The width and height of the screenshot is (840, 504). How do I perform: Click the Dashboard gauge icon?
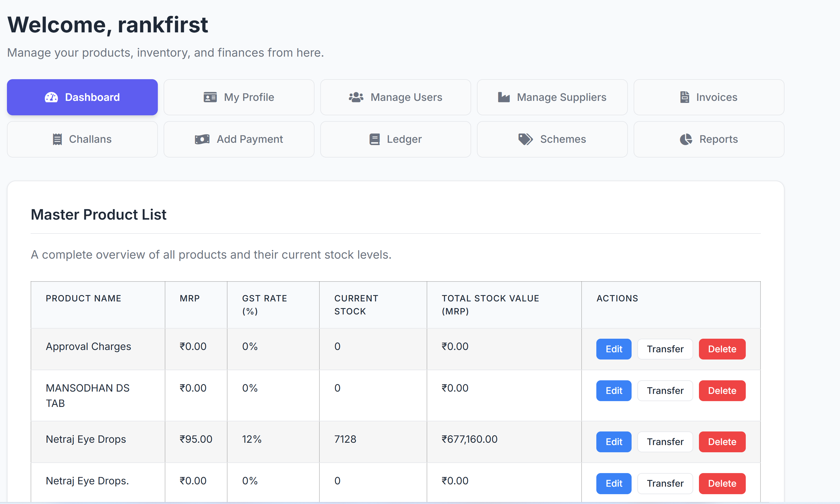(x=51, y=97)
